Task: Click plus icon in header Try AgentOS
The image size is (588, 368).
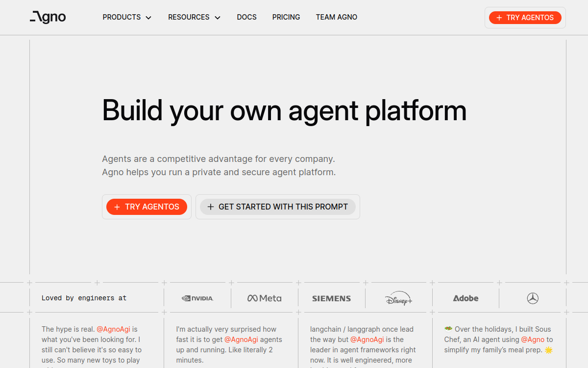Action: pyautogui.click(x=499, y=18)
